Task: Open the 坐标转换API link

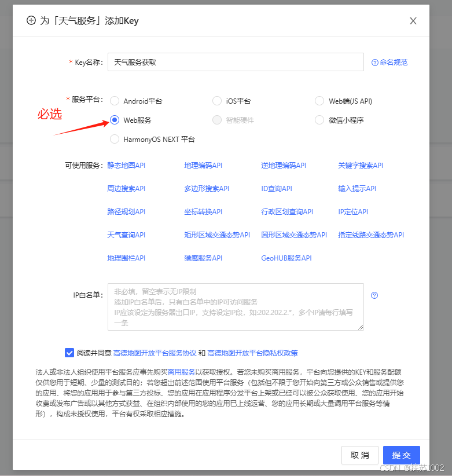Action: [x=203, y=211]
